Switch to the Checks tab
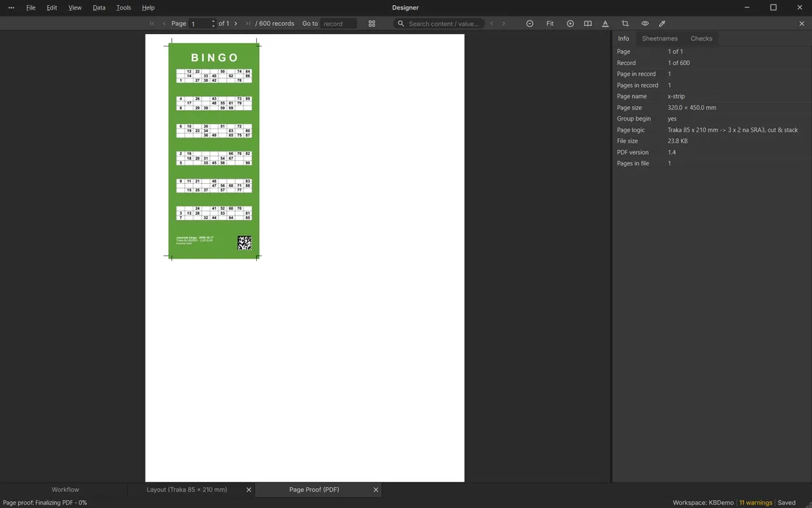This screenshot has width=812, height=508. (x=701, y=39)
